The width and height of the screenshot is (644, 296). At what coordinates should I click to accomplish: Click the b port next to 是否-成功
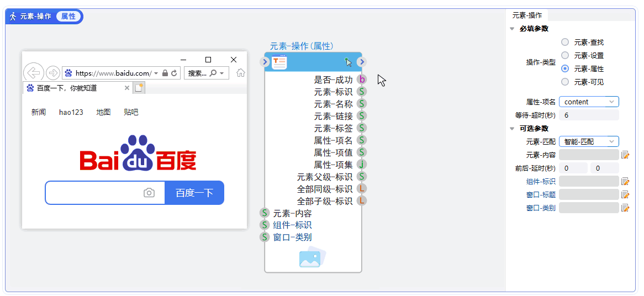pos(361,79)
